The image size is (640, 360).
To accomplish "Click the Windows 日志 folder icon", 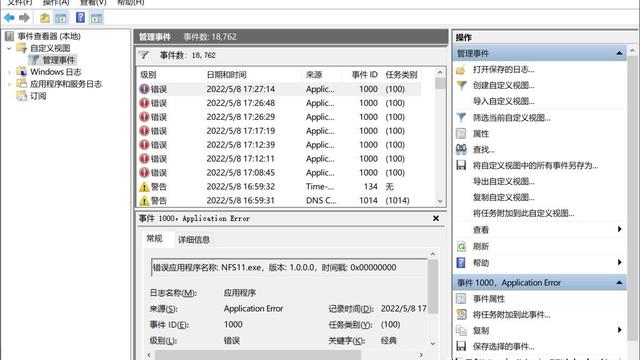I will click(x=21, y=72).
